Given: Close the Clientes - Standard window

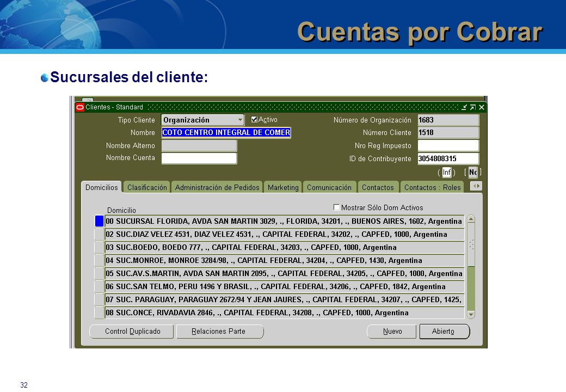Looking at the screenshot, I should (482, 107).
